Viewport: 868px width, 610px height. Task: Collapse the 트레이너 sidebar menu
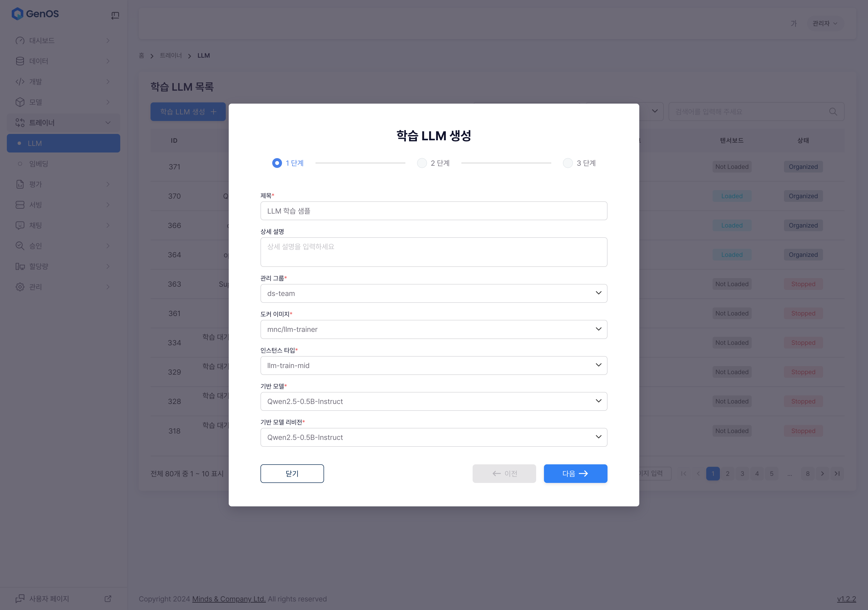(x=108, y=122)
